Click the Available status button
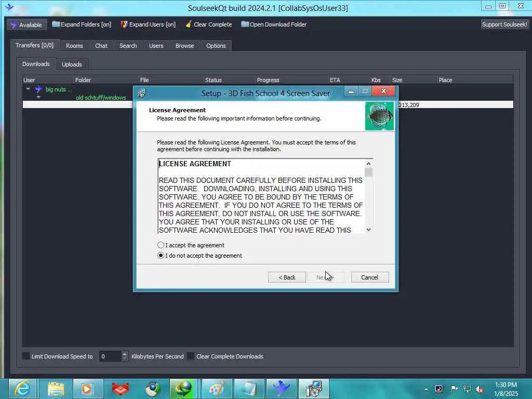Screen dimensions: 532x399 pos(26,24)
